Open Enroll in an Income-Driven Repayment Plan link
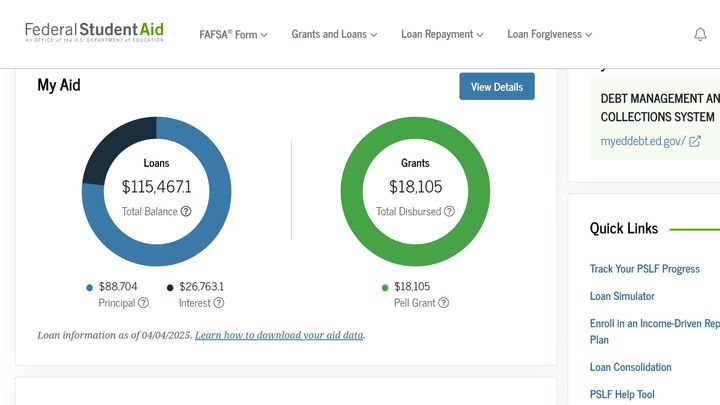This screenshot has width=720, height=405. click(655, 332)
